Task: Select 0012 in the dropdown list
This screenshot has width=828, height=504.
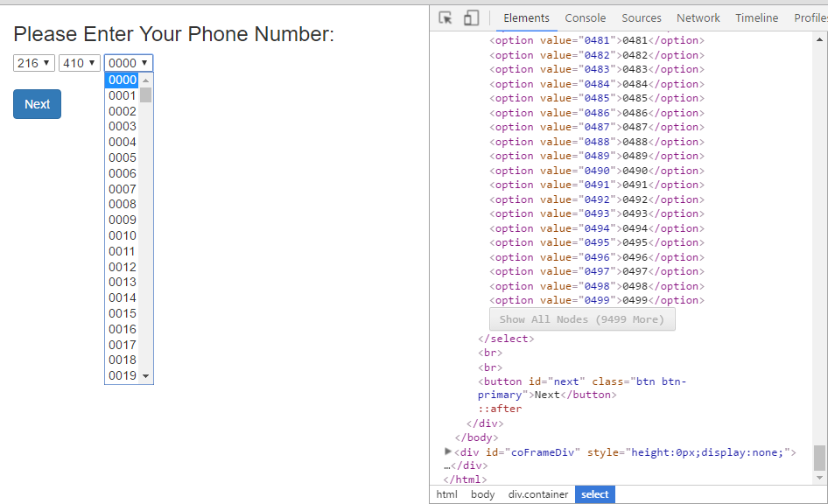Action: 123,267
